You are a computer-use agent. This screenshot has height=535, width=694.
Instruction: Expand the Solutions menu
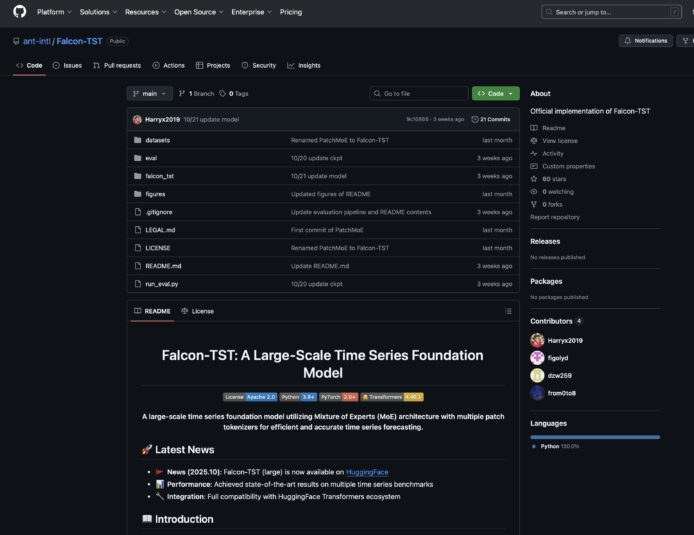tap(98, 12)
